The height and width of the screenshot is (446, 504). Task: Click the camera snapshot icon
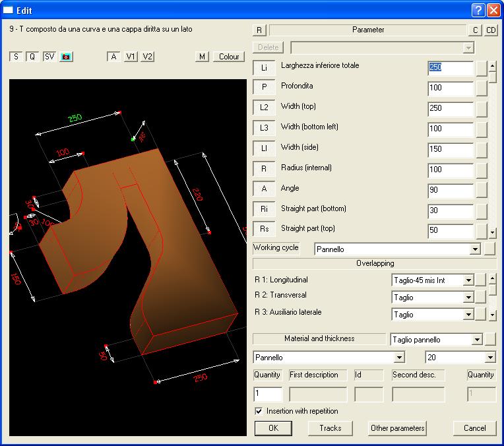click(66, 57)
